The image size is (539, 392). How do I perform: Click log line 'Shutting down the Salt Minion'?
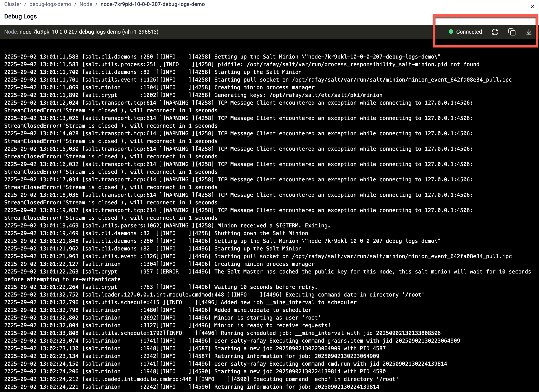[x=156, y=233]
